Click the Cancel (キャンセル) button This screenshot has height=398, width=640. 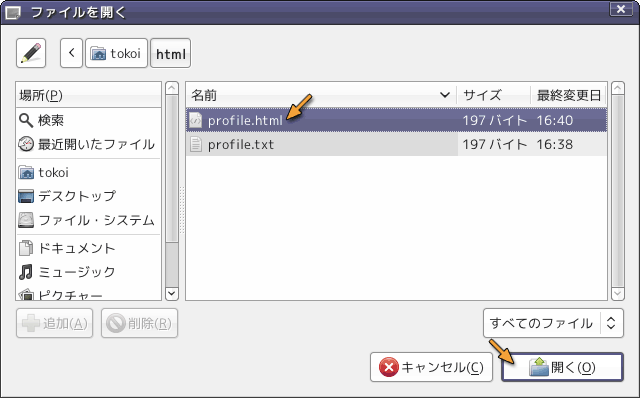click(x=431, y=367)
